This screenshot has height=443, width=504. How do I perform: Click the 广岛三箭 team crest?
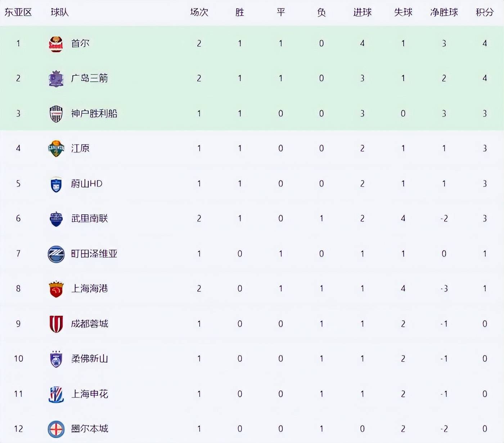tap(56, 79)
